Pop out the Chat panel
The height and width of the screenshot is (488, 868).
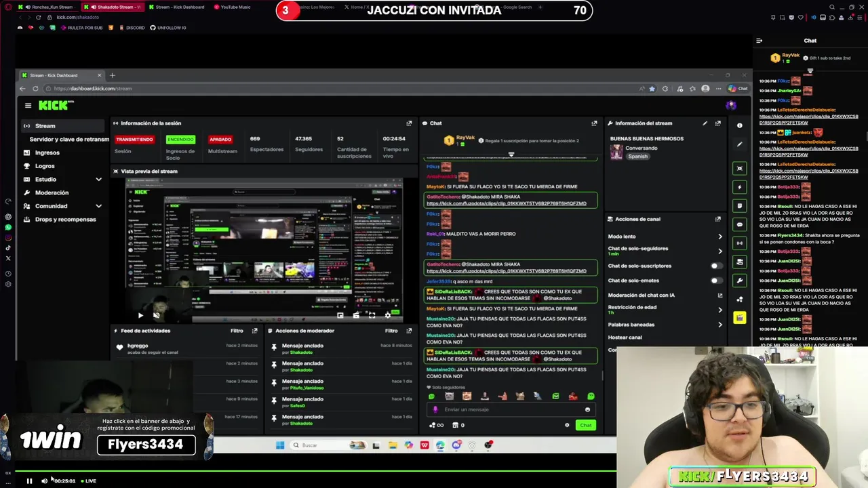point(594,123)
